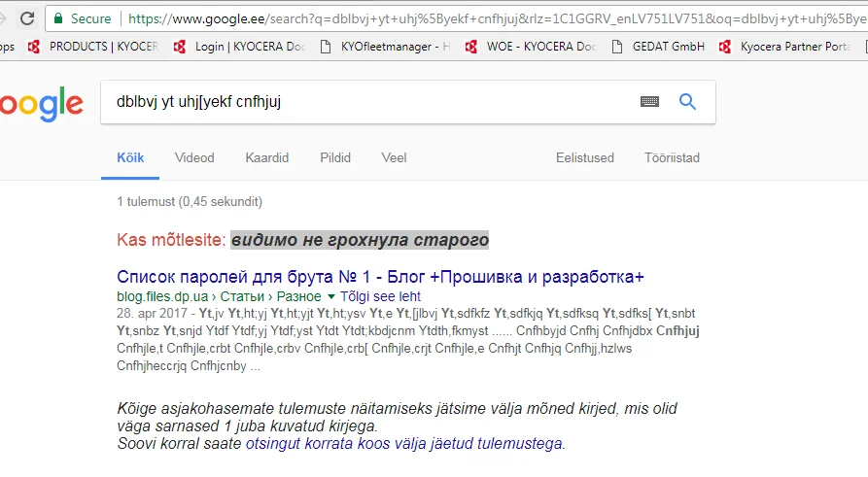Open Login | KYOCERA Doc bookmark
This screenshot has width=868, height=477.
pos(240,47)
